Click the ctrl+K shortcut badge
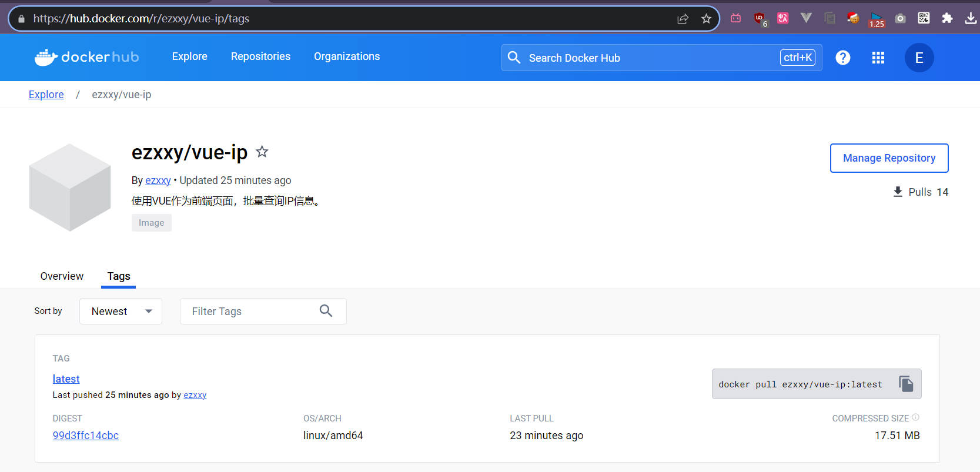 tap(798, 58)
